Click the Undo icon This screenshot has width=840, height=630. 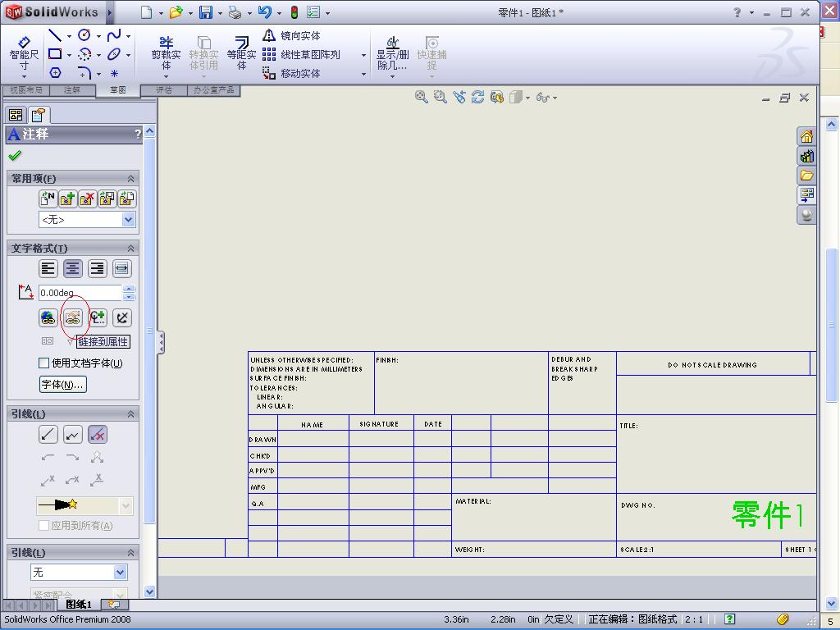(264, 12)
